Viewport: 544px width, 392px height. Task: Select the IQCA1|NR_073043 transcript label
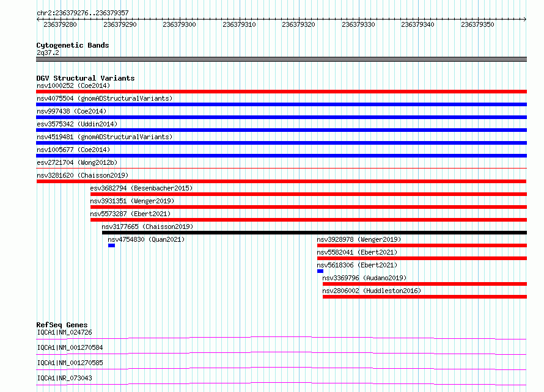(x=65, y=378)
